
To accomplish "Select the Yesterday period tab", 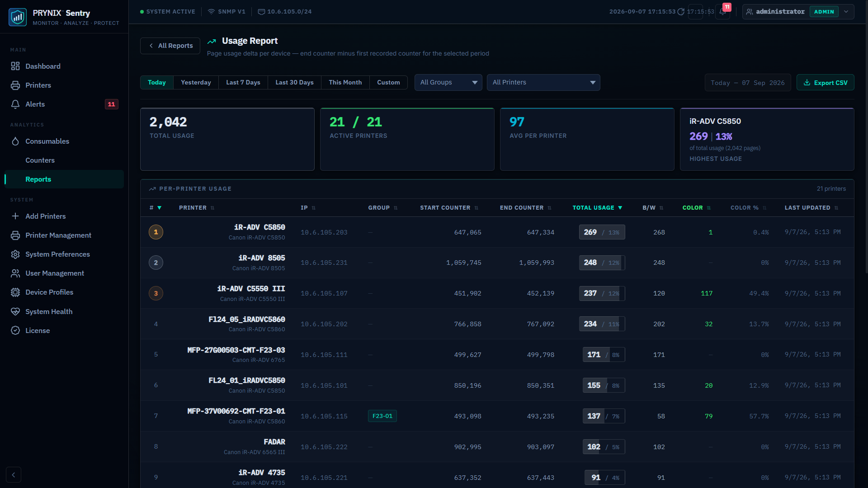I will [196, 83].
